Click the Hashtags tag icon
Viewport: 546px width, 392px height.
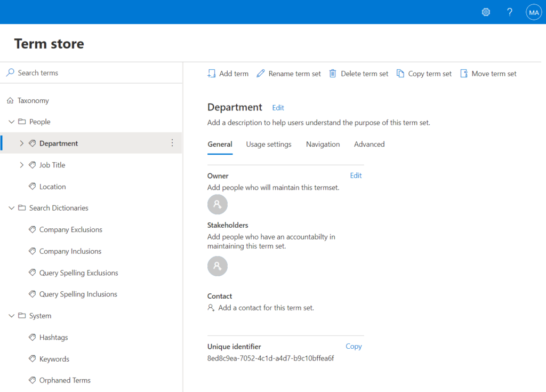(x=33, y=337)
